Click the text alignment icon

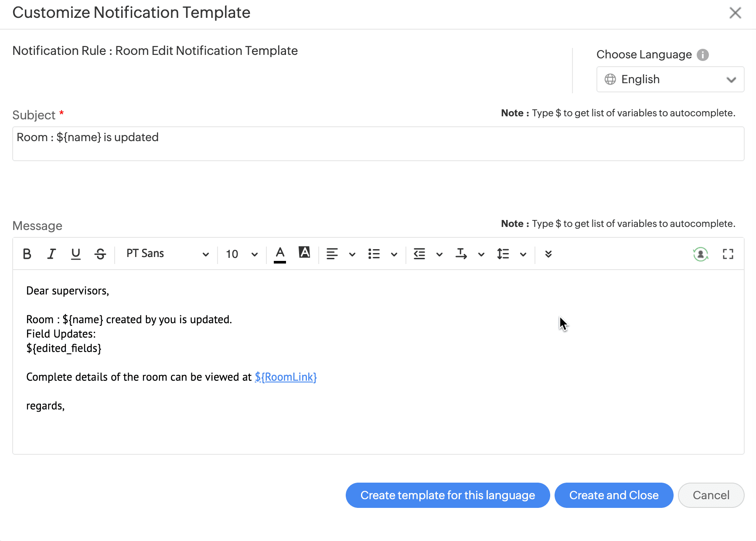pos(332,254)
